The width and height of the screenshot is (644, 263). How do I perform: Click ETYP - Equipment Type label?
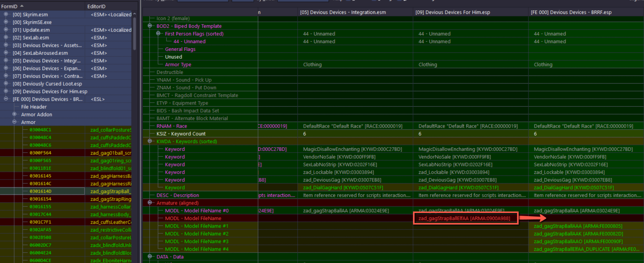point(182,103)
